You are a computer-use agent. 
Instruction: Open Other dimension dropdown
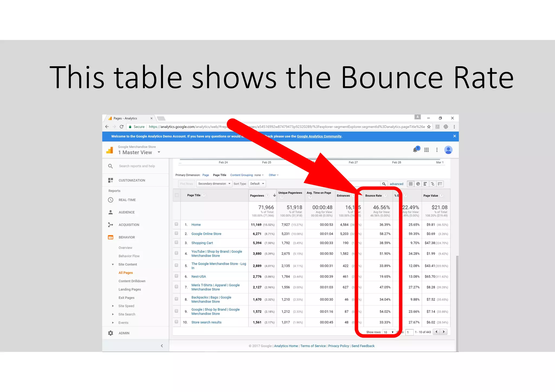[x=274, y=175]
